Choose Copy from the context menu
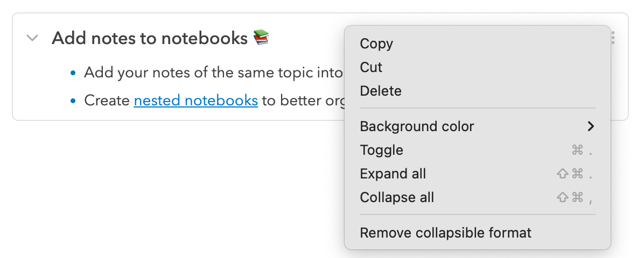 tap(376, 44)
